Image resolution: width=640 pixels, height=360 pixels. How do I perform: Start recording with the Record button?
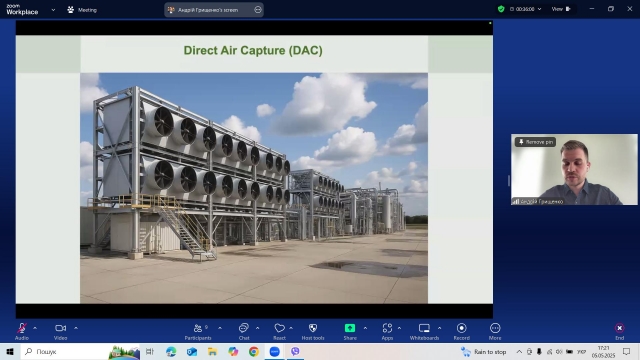tap(462, 331)
